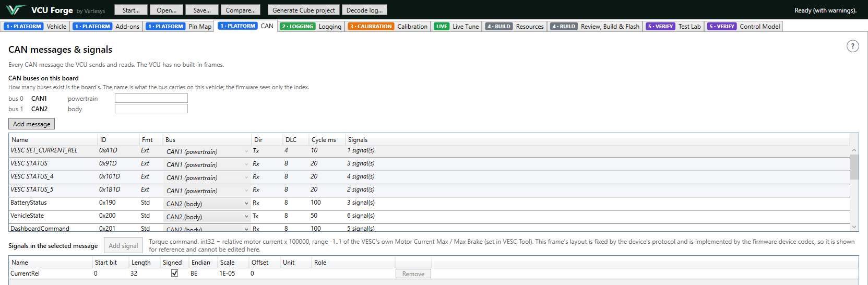Open the help question mark icon
This screenshot has height=285, width=868.
[852, 46]
